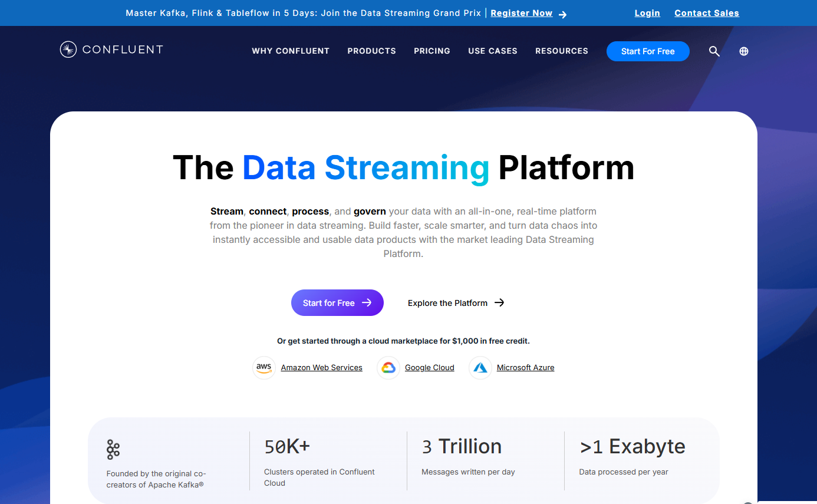Click the Confluent logo
The image size is (817, 504).
point(111,50)
